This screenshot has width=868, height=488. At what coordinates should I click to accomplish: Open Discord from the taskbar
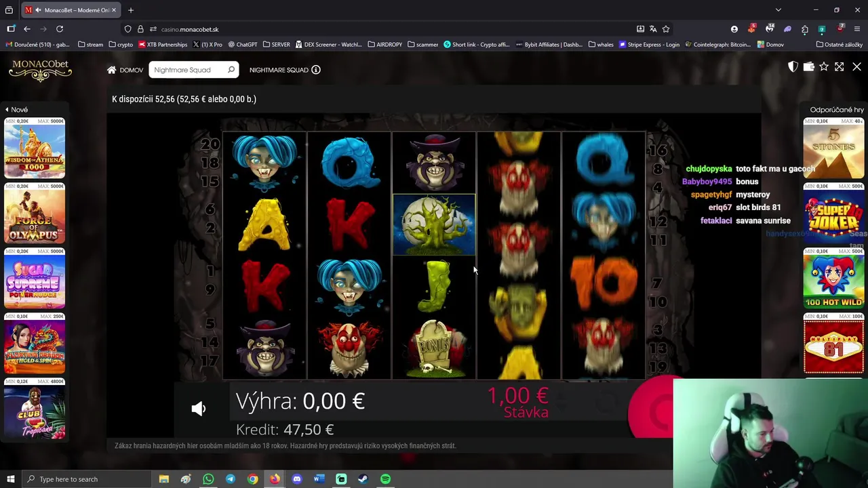[x=297, y=479]
